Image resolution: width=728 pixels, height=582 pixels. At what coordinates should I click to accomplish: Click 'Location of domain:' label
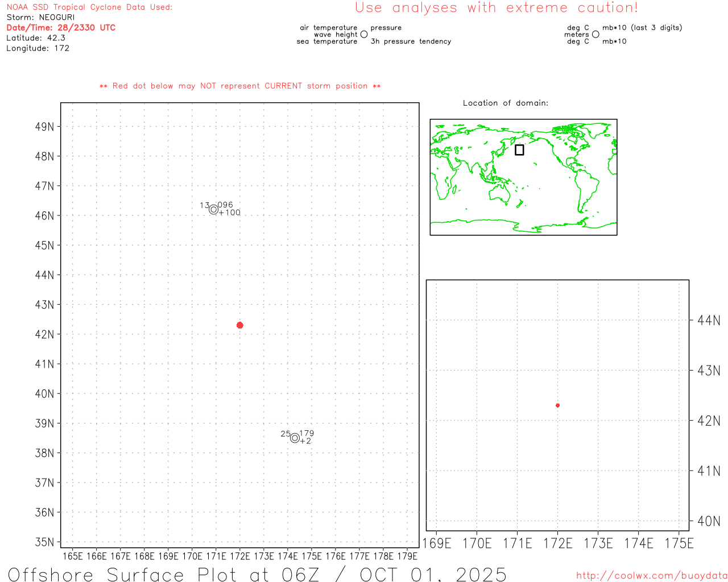point(506,103)
